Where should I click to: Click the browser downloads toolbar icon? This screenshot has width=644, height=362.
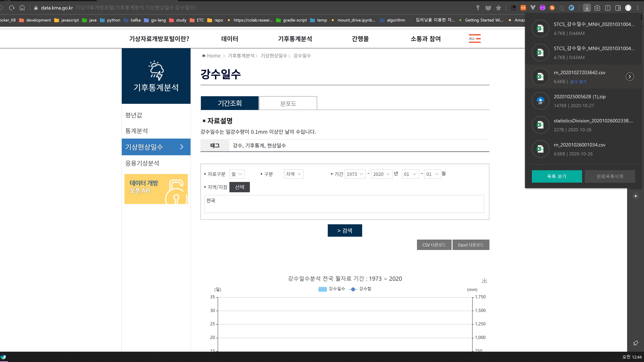pos(587,8)
